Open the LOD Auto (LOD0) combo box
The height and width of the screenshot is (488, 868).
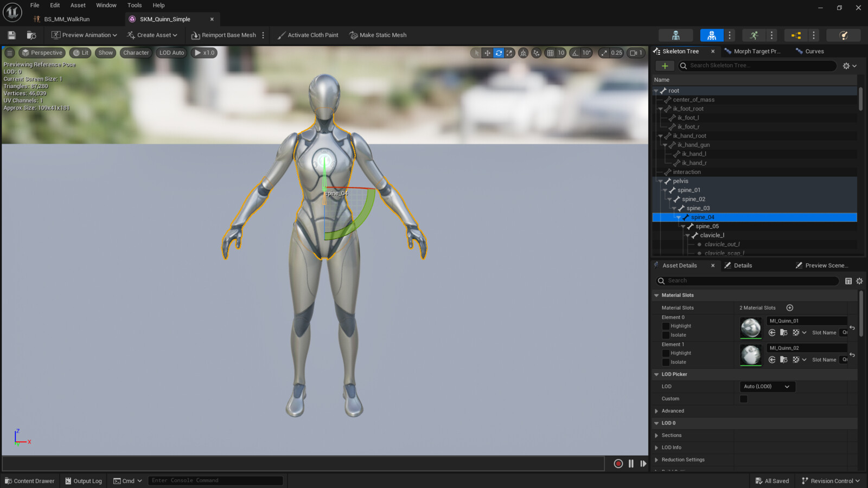(x=767, y=387)
